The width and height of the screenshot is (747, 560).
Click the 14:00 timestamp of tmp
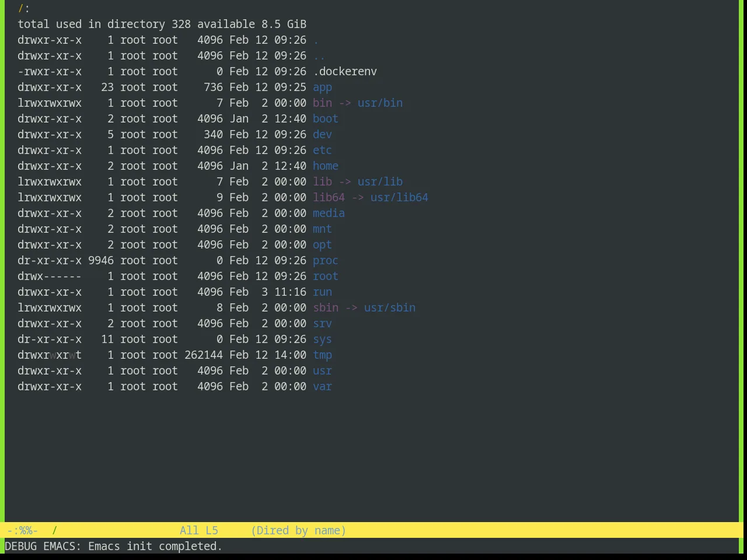click(290, 355)
